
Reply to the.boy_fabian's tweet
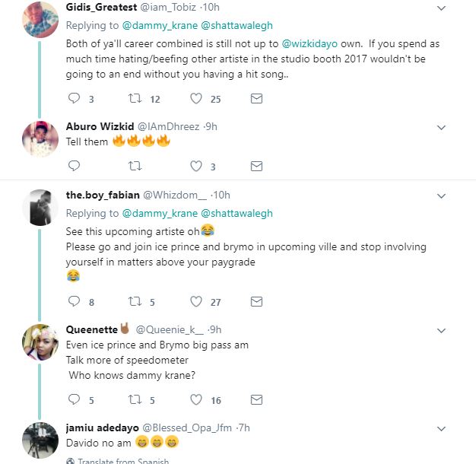pyautogui.click(x=74, y=301)
